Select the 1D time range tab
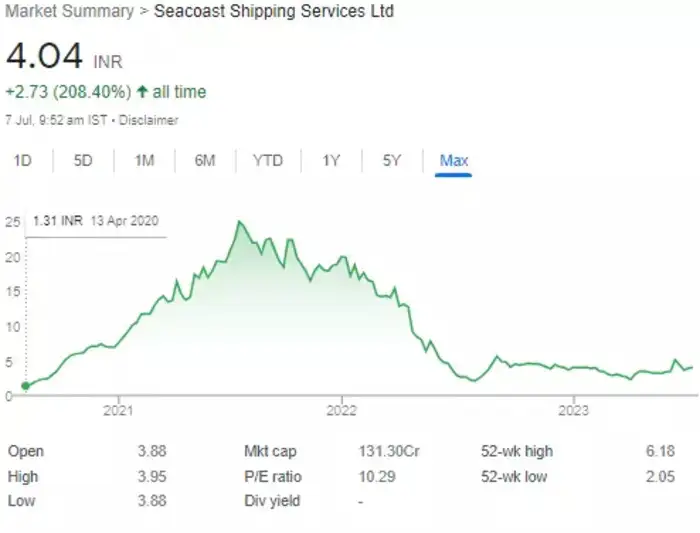 click(22, 160)
